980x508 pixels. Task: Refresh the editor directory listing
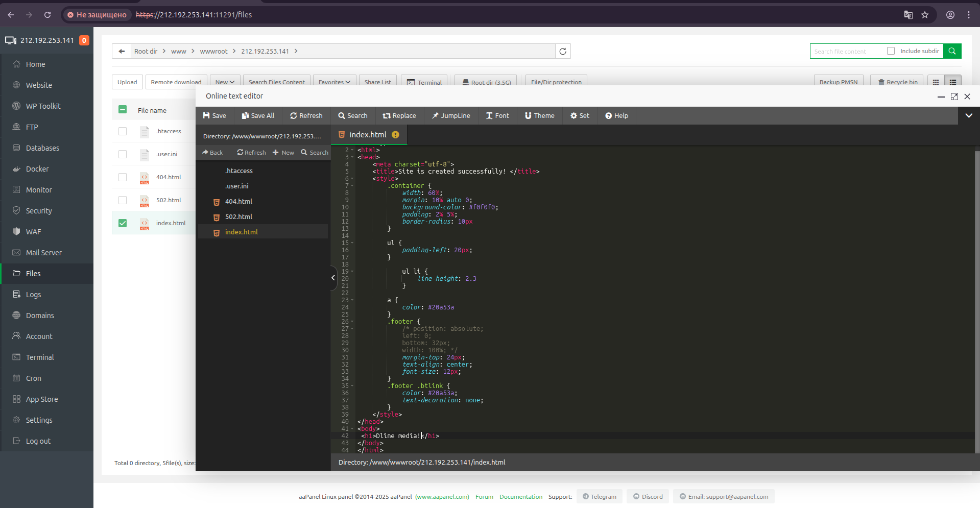tap(251, 153)
